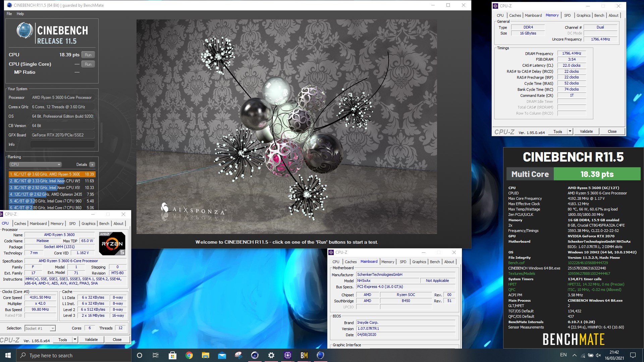
Task: Select ranking row 2 Xeon 11.69
Action: click(x=52, y=181)
